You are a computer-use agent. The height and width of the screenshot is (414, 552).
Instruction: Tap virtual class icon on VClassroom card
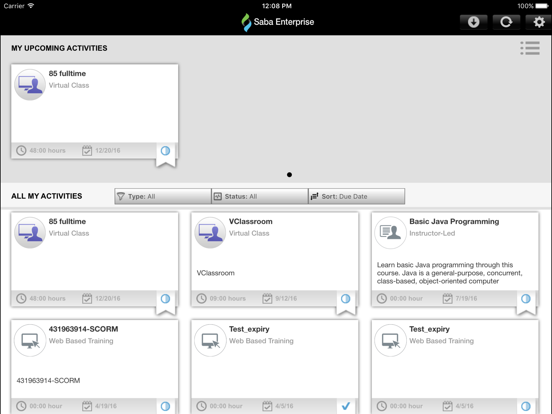pyautogui.click(x=210, y=233)
